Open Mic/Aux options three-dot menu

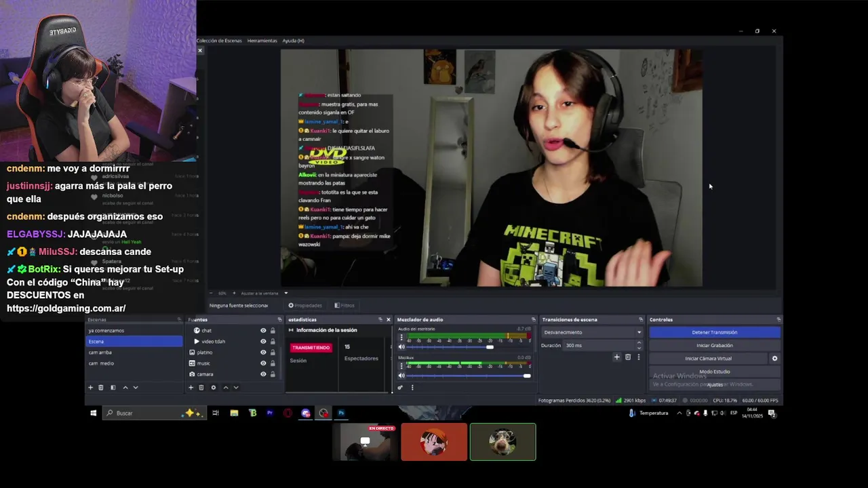click(x=401, y=365)
